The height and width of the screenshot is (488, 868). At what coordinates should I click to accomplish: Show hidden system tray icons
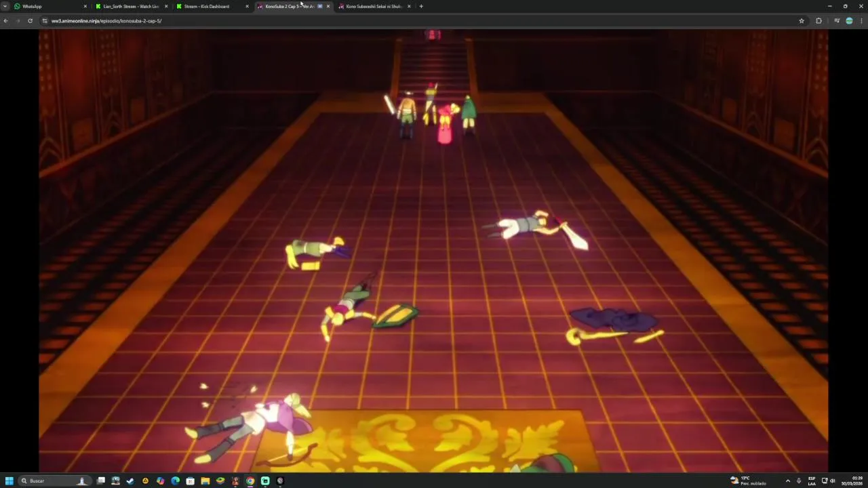(788, 481)
